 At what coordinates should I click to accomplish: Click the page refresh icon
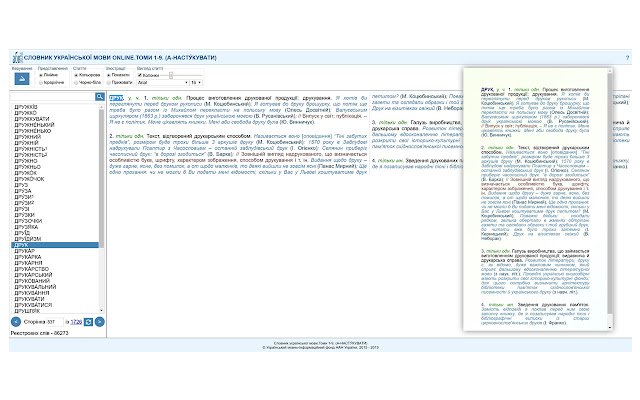pyautogui.click(x=88, y=322)
